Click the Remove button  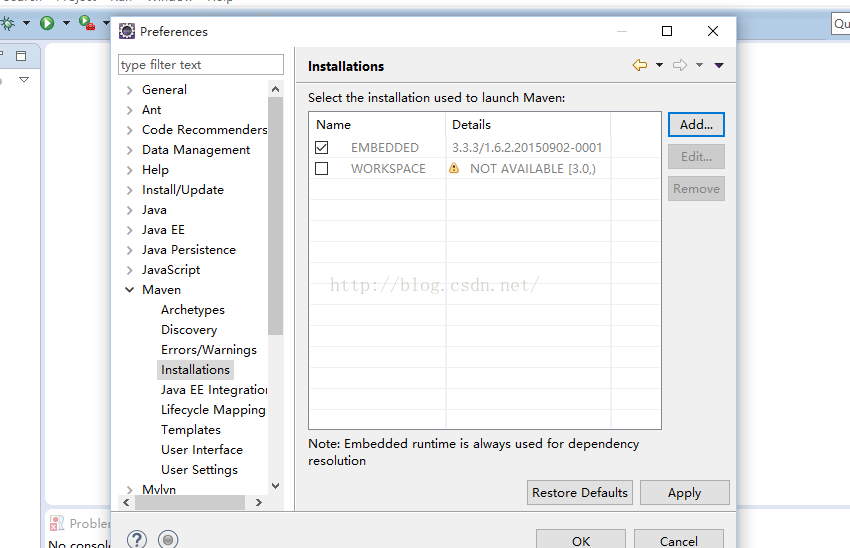click(696, 189)
